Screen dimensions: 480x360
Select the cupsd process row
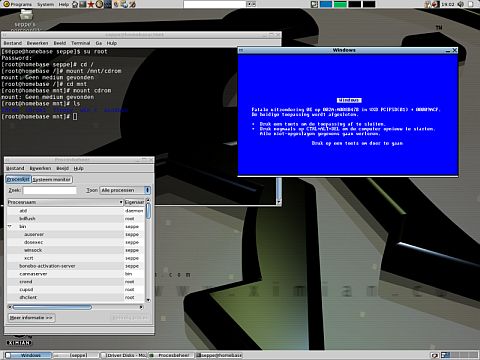[x=76, y=290]
